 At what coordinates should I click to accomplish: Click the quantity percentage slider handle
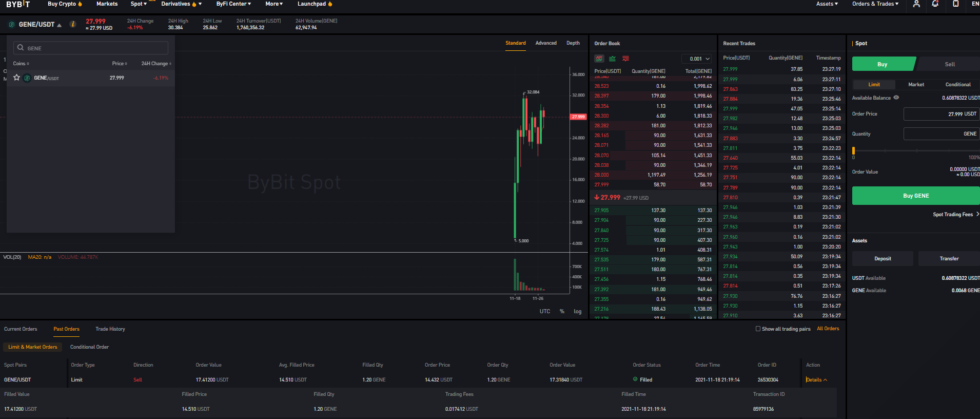click(853, 151)
